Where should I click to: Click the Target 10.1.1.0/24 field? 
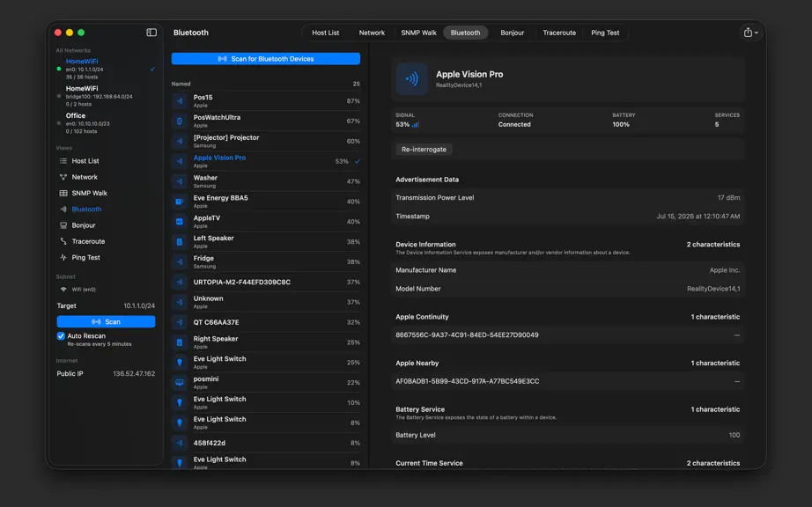[106, 305]
